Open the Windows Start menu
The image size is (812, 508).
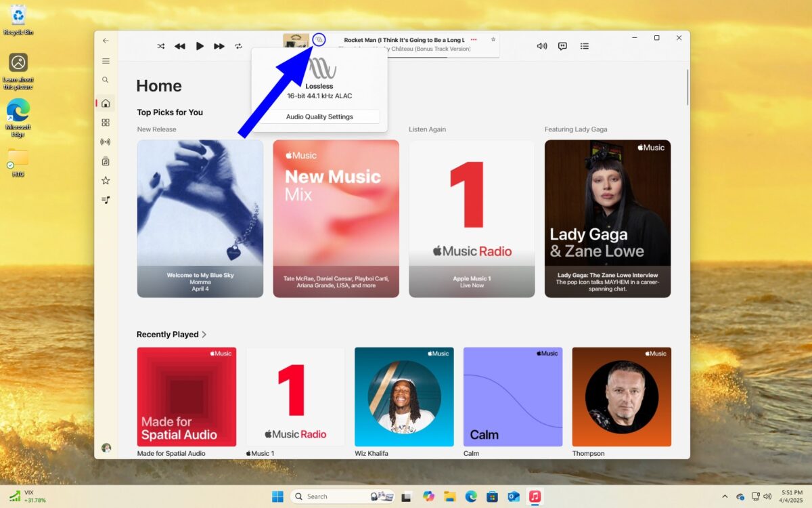[277, 496]
